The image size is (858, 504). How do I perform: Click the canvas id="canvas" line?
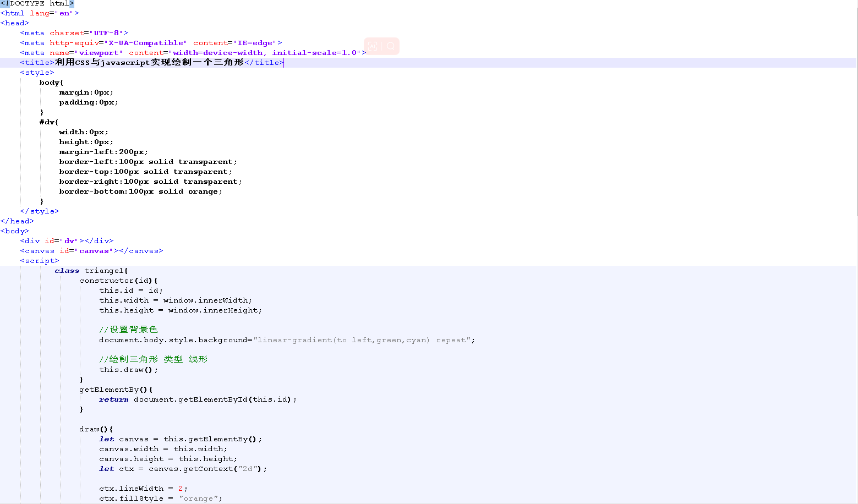point(91,251)
